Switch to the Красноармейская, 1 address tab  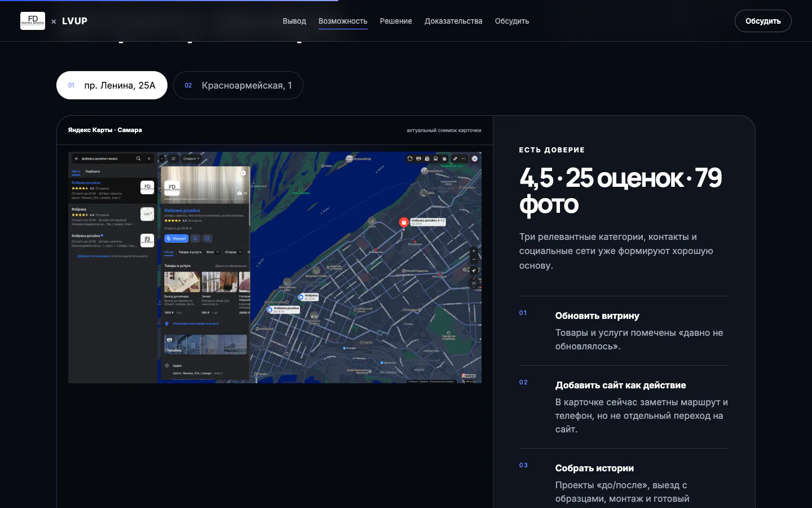tap(238, 85)
